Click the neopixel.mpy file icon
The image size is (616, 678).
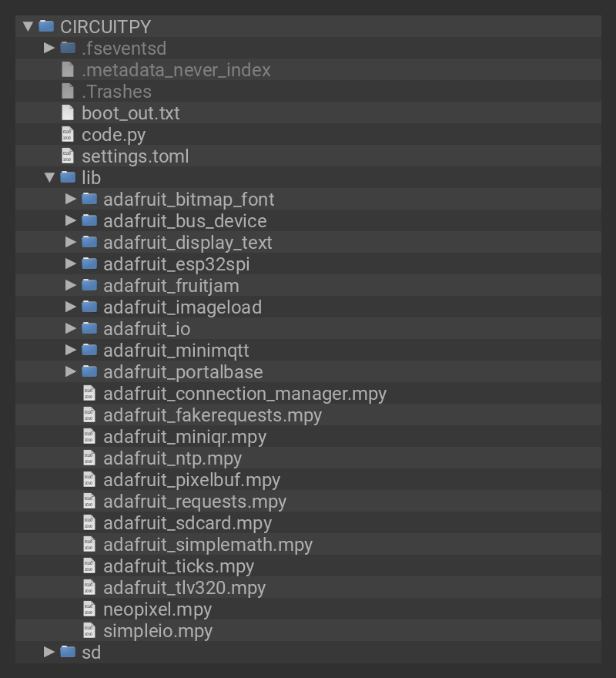[x=88, y=609]
